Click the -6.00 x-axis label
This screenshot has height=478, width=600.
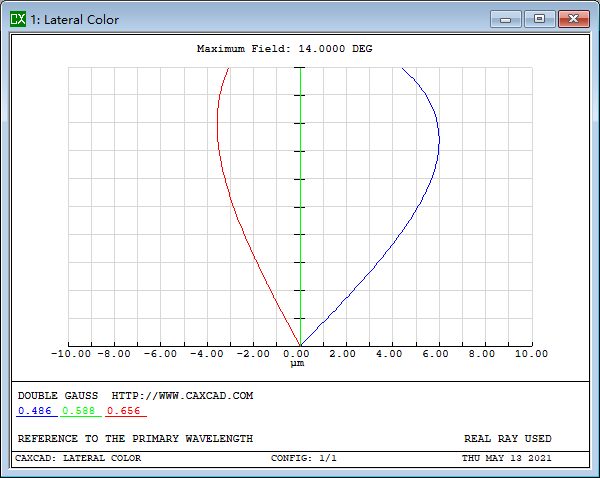160,354
